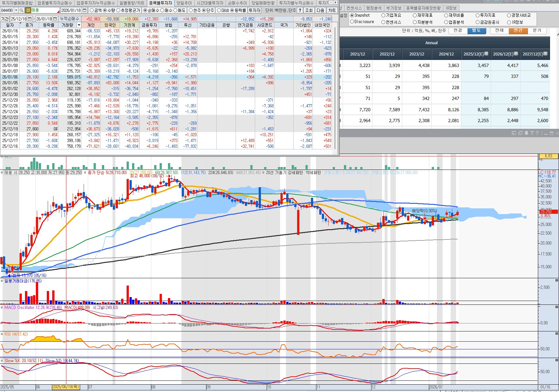The width and height of the screenshot is (559, 392).
Task: Select the 대비 radio button
Action: pyautogui.click(x=219, y=10)
